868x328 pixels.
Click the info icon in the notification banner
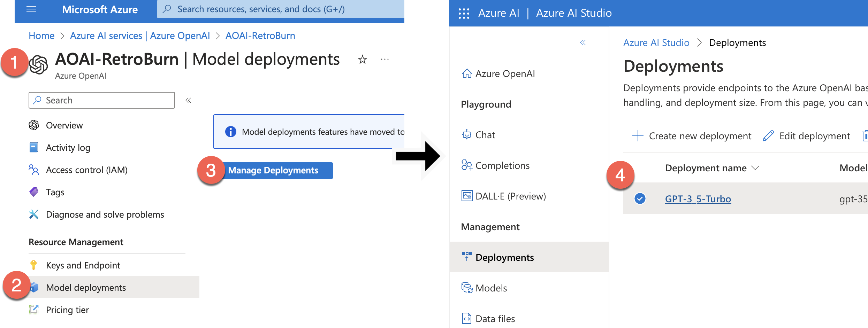coord(231,132)
